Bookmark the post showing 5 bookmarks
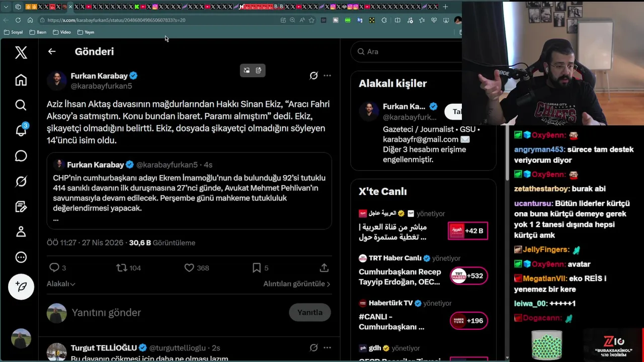644x362 pixels. [257, 267]
